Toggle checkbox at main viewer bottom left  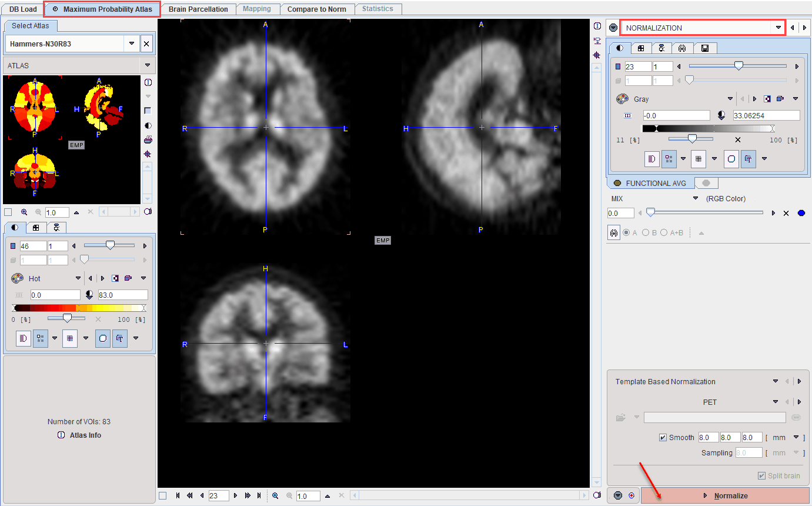163,495
